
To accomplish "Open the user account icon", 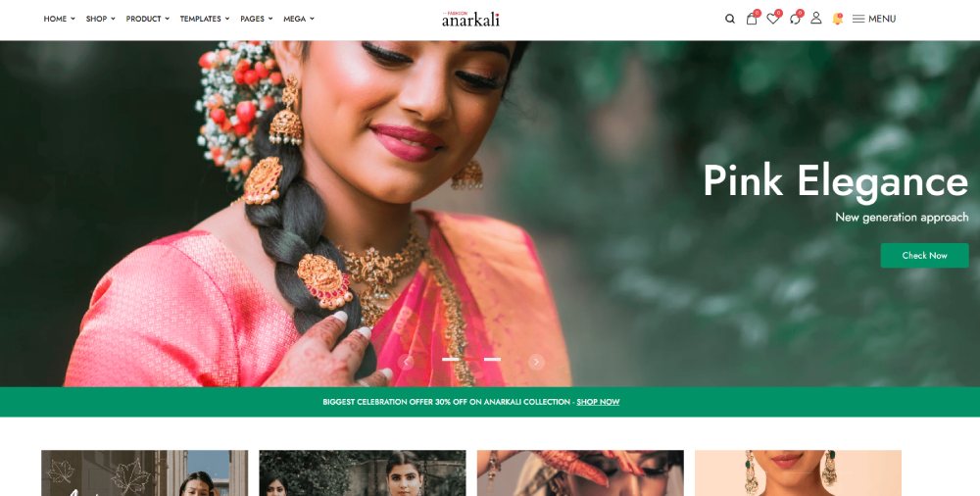I will pos(815,19).
